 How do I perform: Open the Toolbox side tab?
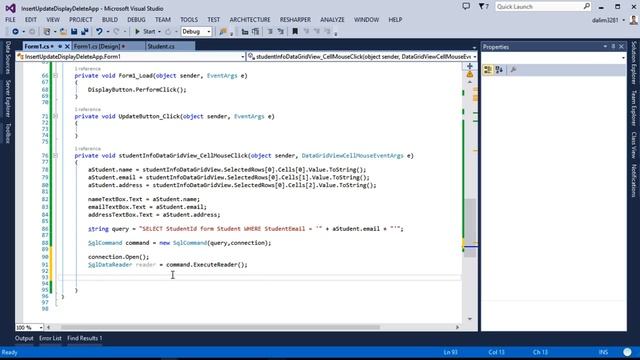[x=8, y=133]
